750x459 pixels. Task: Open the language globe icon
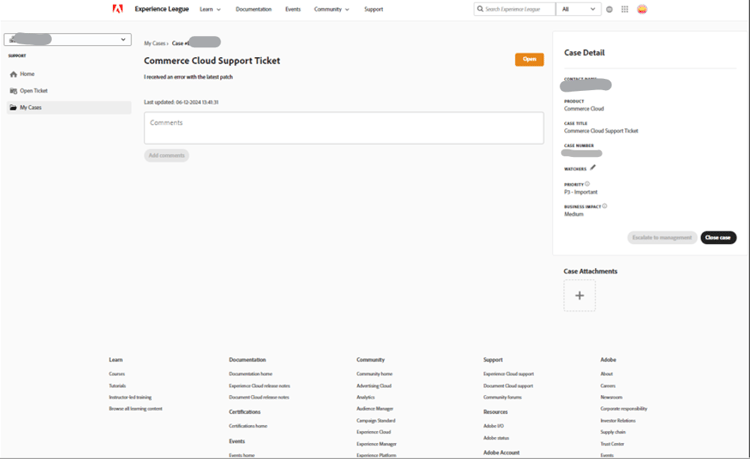click(609, 10)
